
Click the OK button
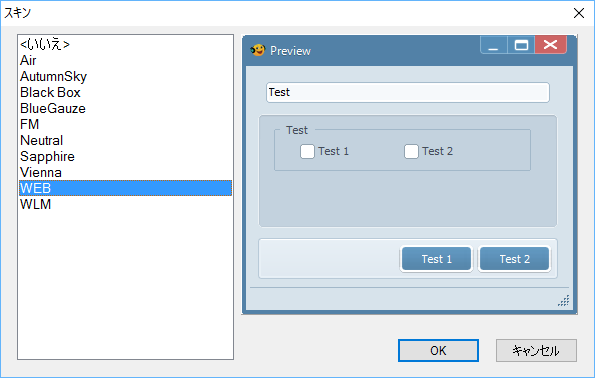tap(438, 350)
